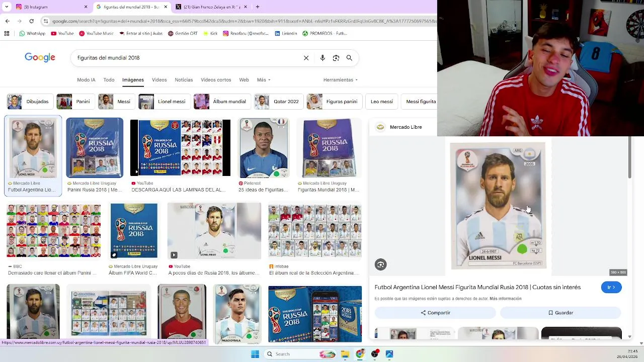This screenshot has width=644, height=362.
Task: Click the taskbar Search box
Action: pos(299,354)
